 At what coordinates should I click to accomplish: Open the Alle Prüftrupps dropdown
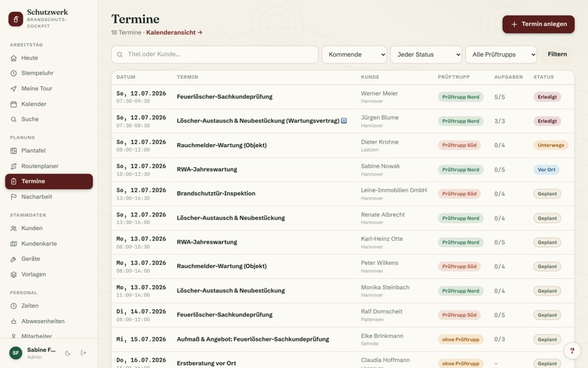501,54
